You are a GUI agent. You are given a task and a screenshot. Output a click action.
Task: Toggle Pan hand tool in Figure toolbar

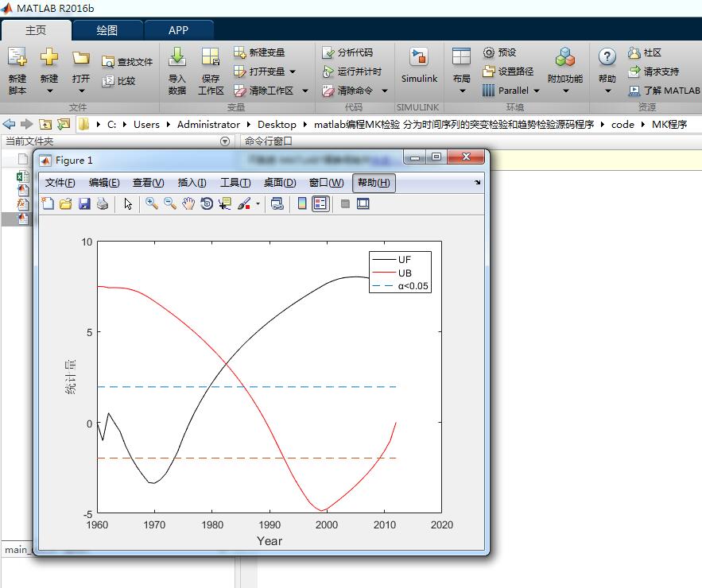188,203
